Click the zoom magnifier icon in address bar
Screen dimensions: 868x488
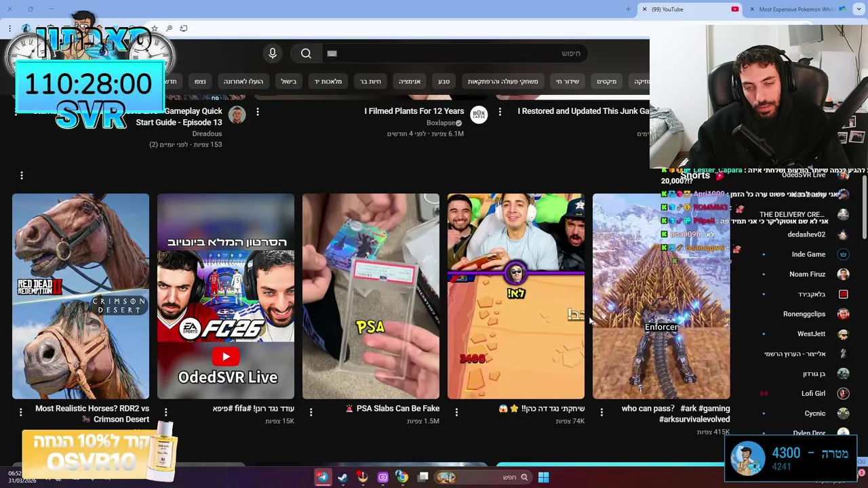[169, 28]
